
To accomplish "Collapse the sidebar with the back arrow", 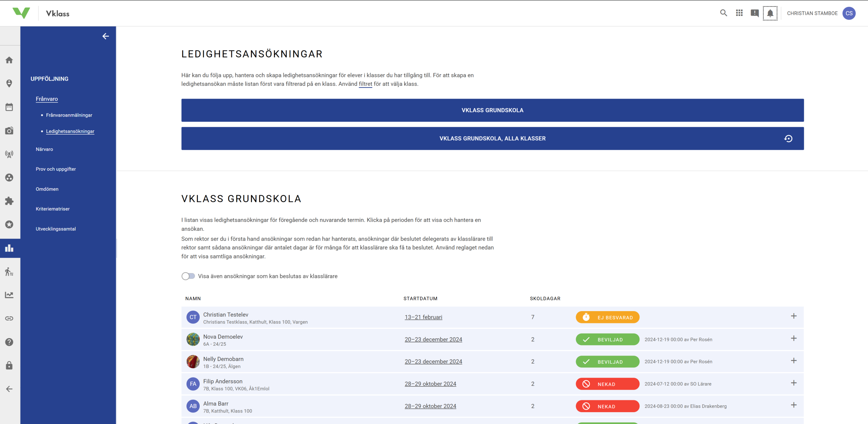I will tap(105, 36).
